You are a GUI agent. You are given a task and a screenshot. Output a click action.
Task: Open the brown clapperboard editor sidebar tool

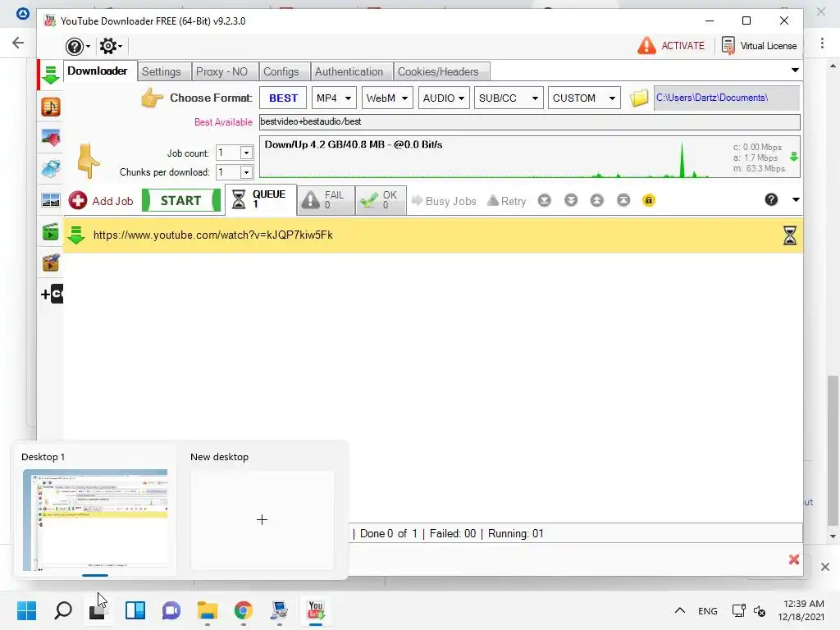point(51,263)
